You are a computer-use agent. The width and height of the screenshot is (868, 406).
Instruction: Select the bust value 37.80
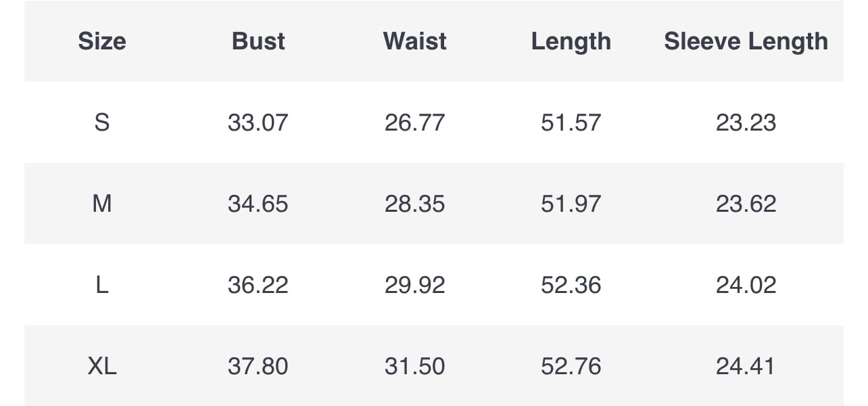258,366
